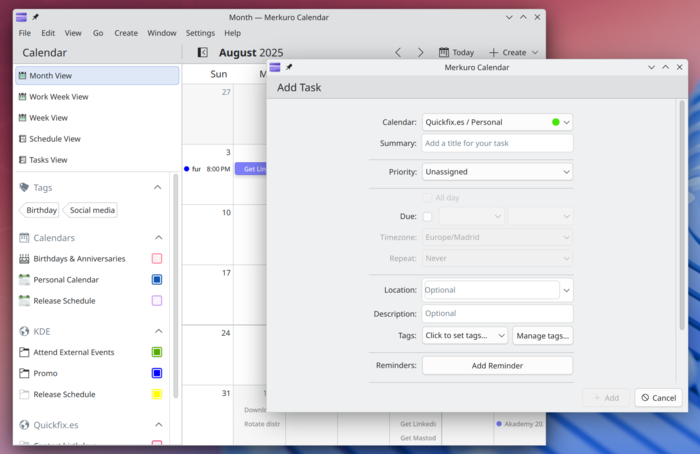Click Cancel in Add Task dialog

point(658,398)
